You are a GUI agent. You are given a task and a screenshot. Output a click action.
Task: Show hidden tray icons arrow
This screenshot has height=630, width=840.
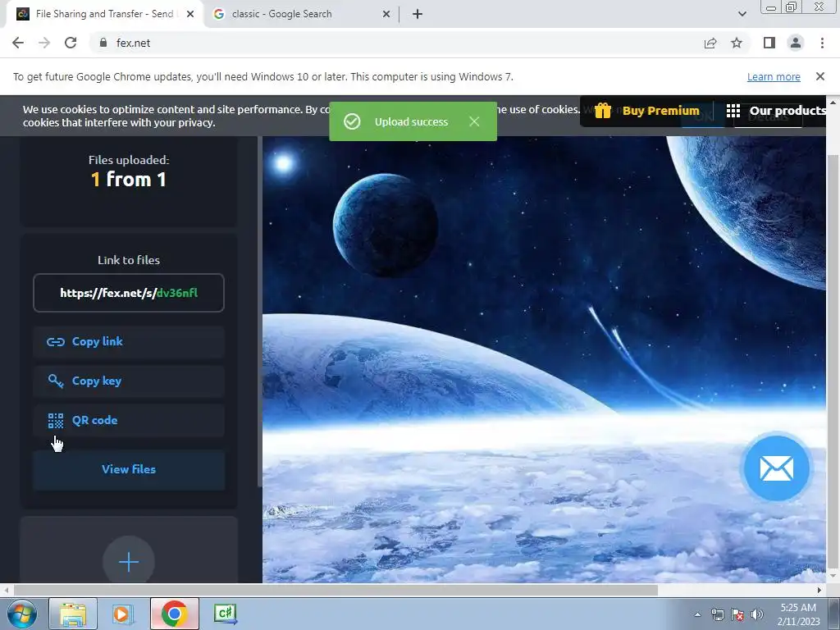click(697, 614)
